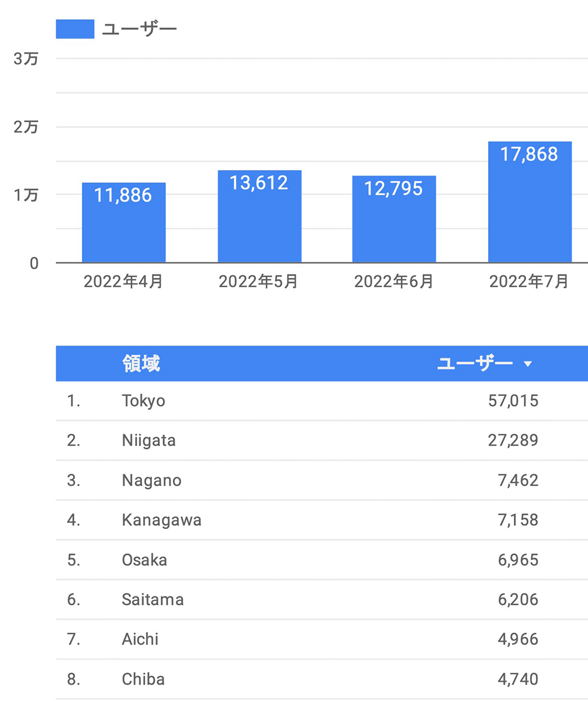The height and width of the screenshot is (701, 588).
Task: Sort table by 領域 column header
Action: [x=141, y=363]
